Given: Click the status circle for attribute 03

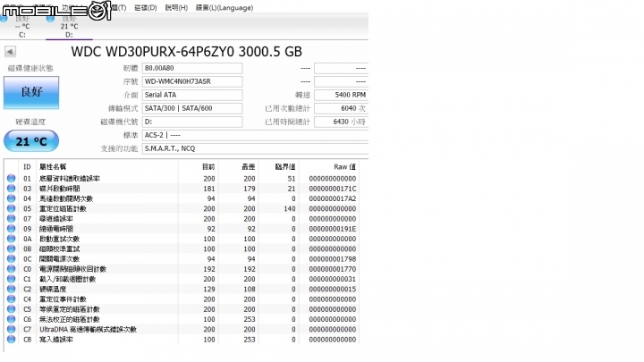Looking at the screenshot, I should click(x=11, y=189).
